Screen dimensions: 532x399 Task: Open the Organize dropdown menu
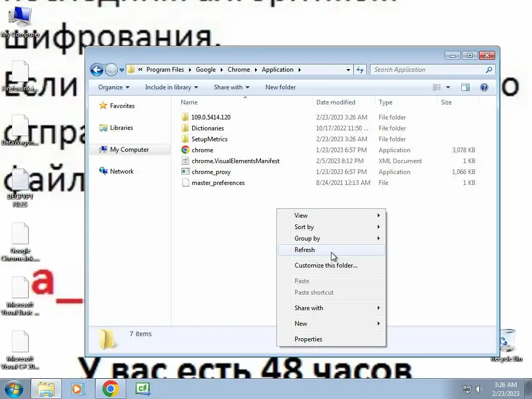tap(114, 87)
